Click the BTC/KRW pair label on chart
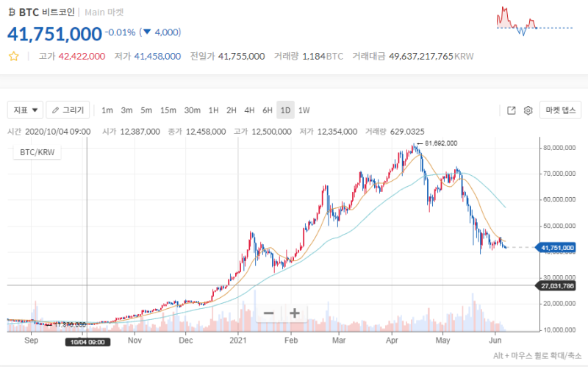The height and width of the screenshot is (367, 588). click(37, 152)
